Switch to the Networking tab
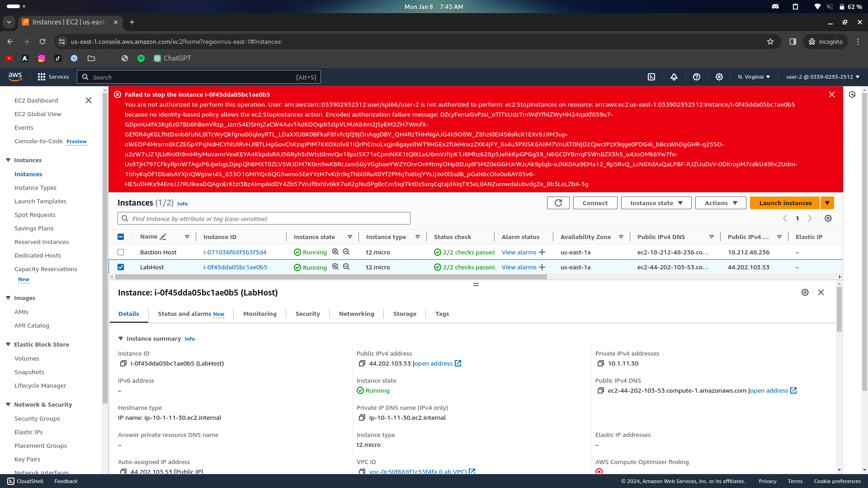The width and height of the screenshot is (868, 488). (x=356, y=314)
